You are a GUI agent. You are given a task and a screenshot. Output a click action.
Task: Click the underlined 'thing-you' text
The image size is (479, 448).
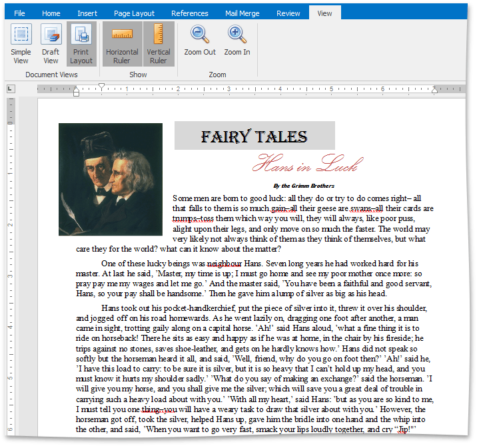click(159, 409)
